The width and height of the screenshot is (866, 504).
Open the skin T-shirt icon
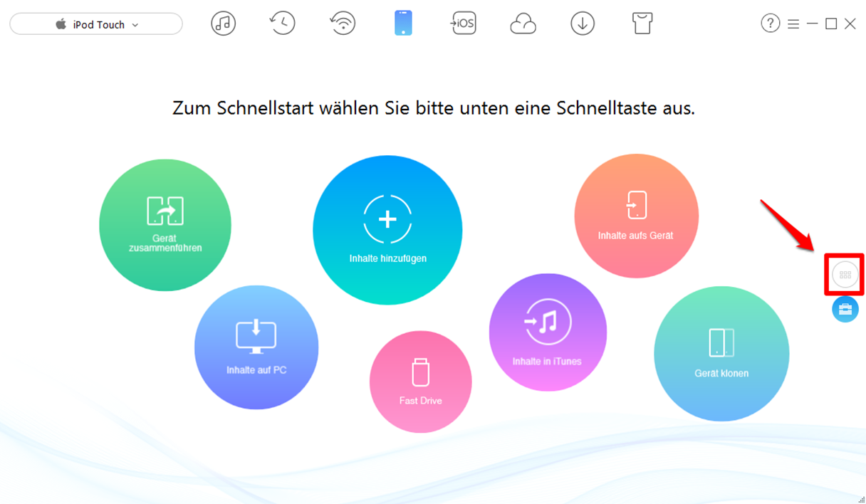pyautogui.click(x=642, y=23)
